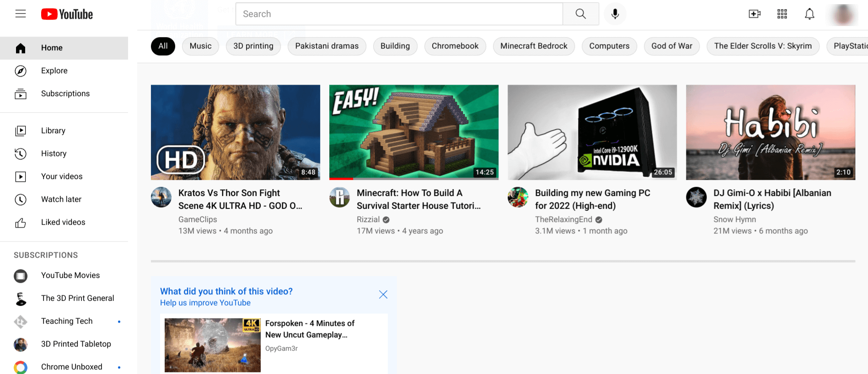Screen dimensions: 868x374
Task: Filter by the Building chip
Action: (x=395, y=46)
